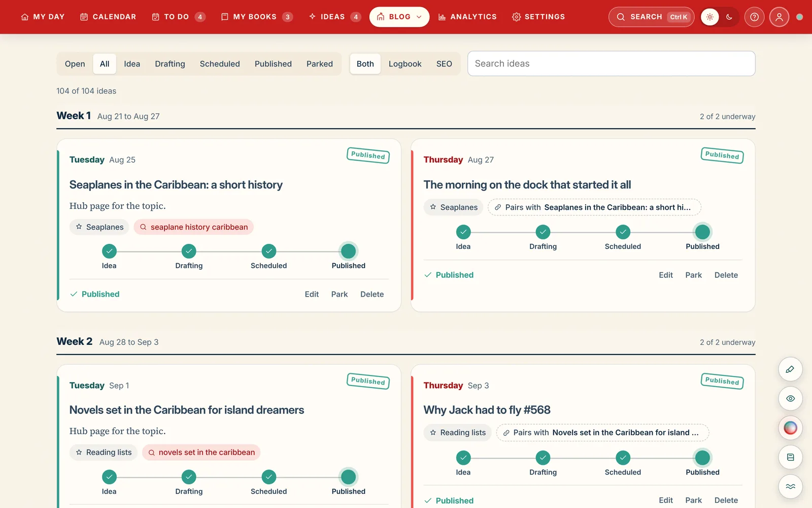
Task: Open global Search with Ctrl K button
Action: click(651, 17)
